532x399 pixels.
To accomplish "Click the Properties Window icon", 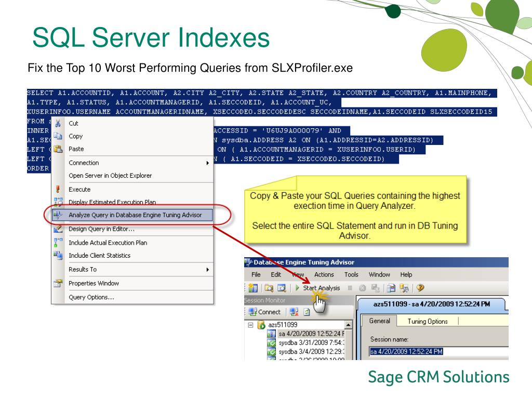I will point(58,283).
